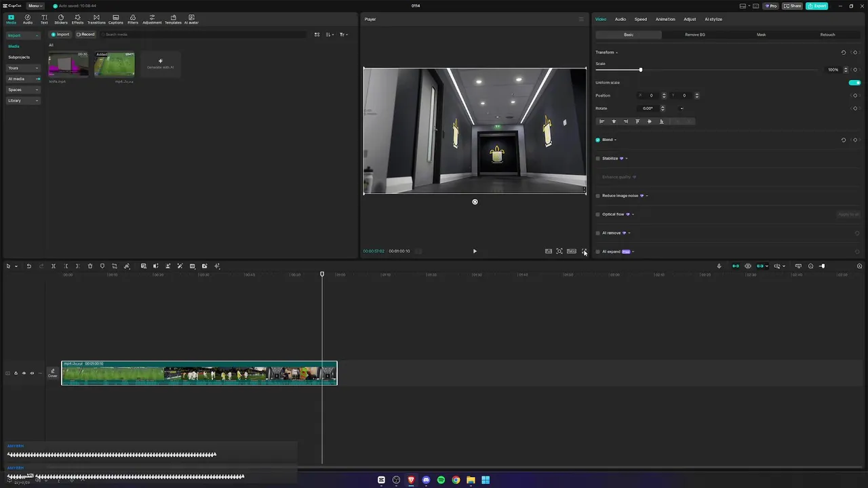Screen dimensions: 868x488
Task: Open the Transitions panel
Action: 96,19
